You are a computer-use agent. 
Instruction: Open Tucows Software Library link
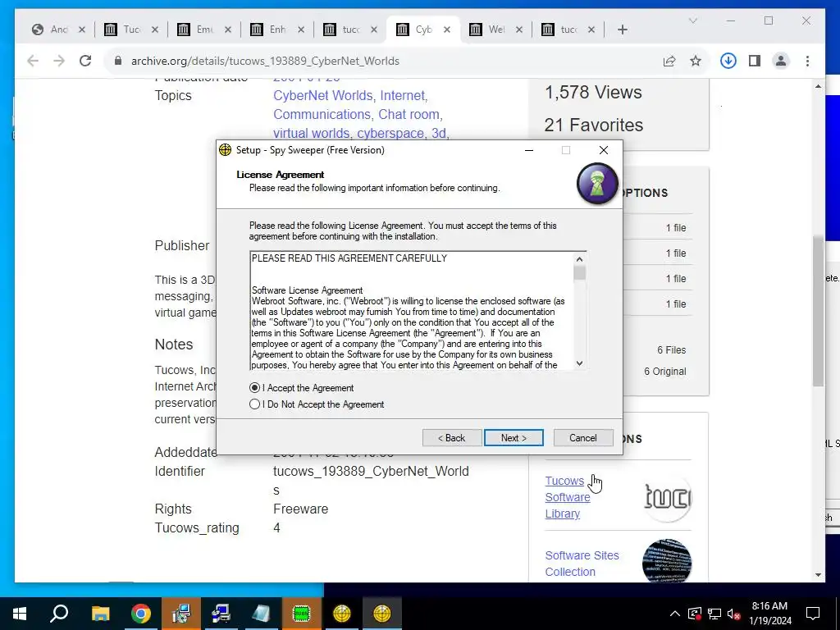[568, 497]
